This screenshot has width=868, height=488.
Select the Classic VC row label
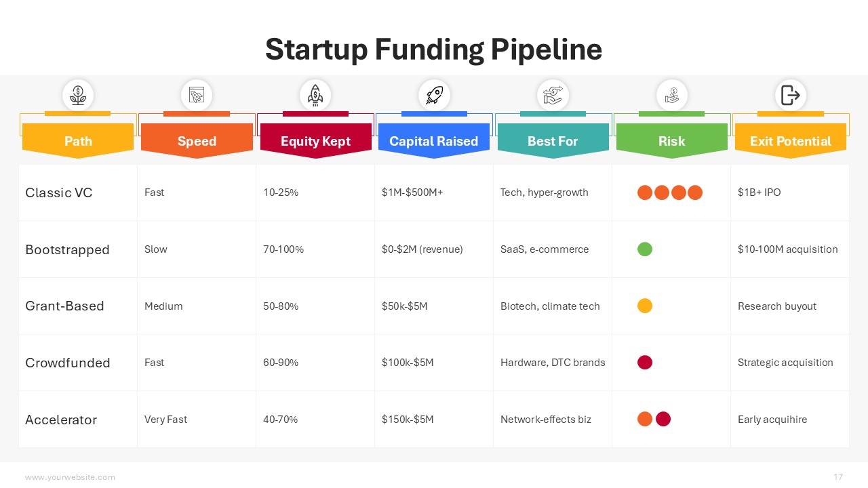click(59, 192)
